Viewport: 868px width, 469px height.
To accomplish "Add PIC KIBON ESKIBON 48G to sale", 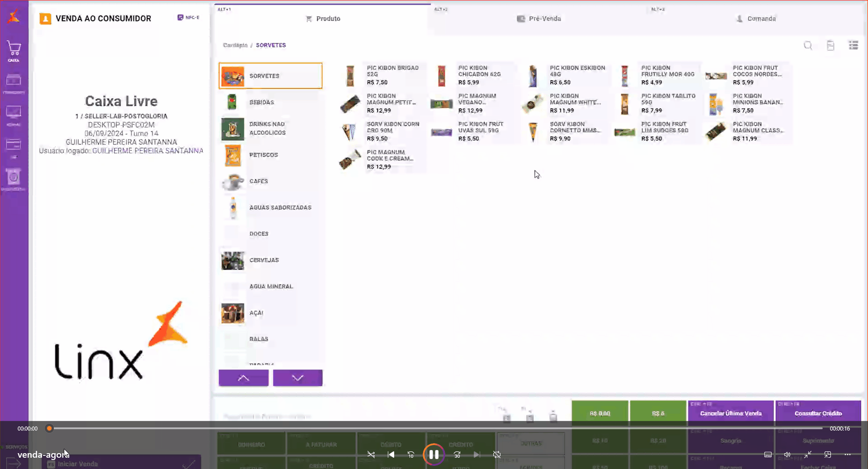I will [565, 75].
